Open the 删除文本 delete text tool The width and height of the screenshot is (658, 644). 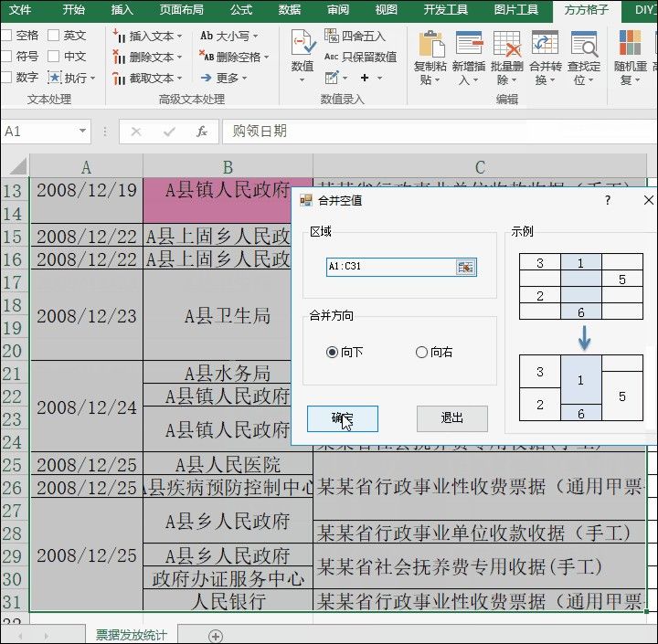coord(147,57)
